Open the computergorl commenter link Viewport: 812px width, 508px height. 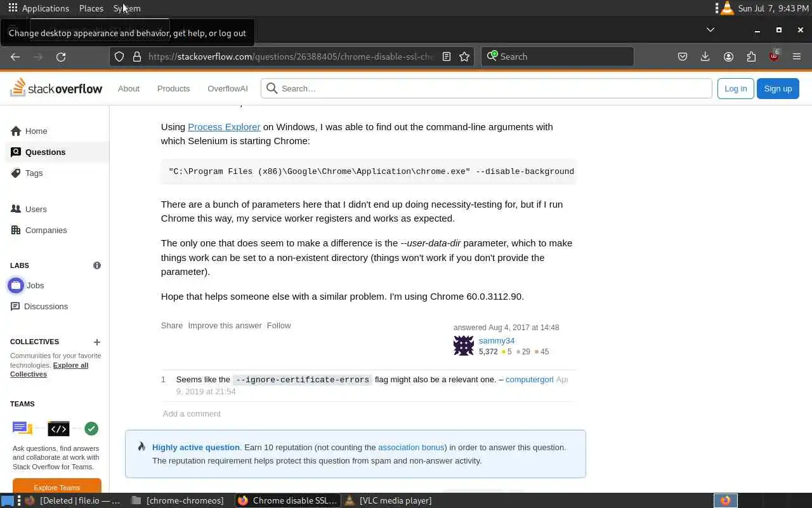point(529,379)
